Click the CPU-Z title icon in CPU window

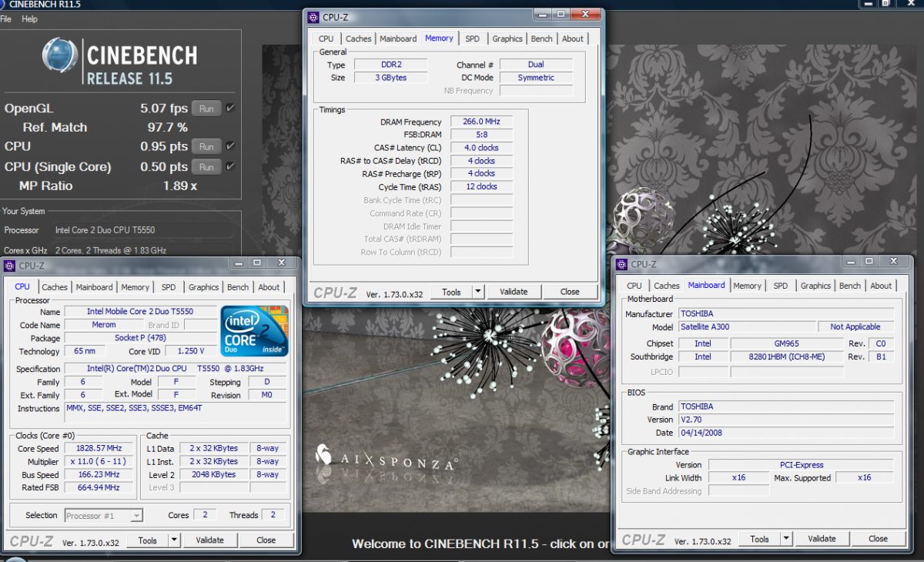coord(9,266)
